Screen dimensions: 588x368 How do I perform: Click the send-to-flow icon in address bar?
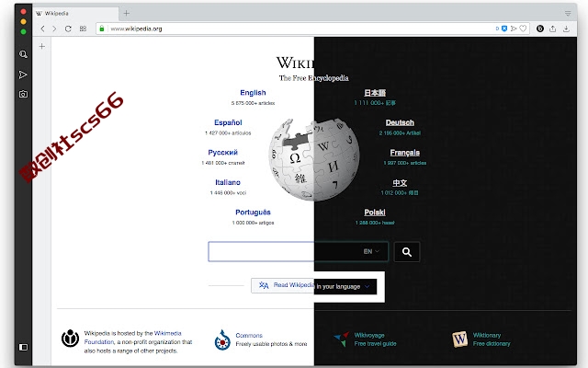tap(514, 29)
